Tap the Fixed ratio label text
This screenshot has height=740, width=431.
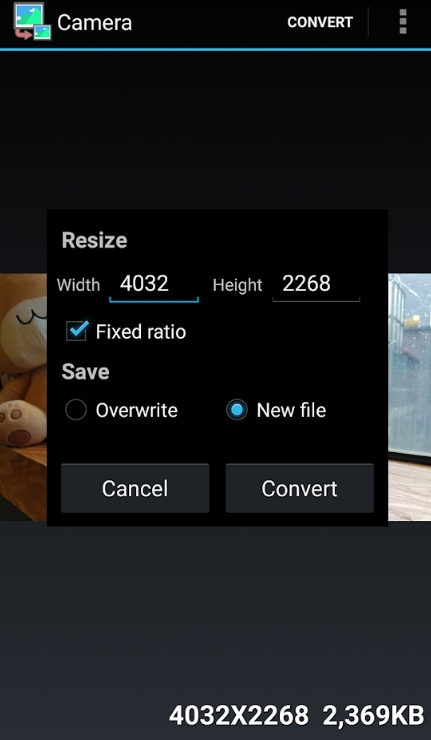click(141, 332)
